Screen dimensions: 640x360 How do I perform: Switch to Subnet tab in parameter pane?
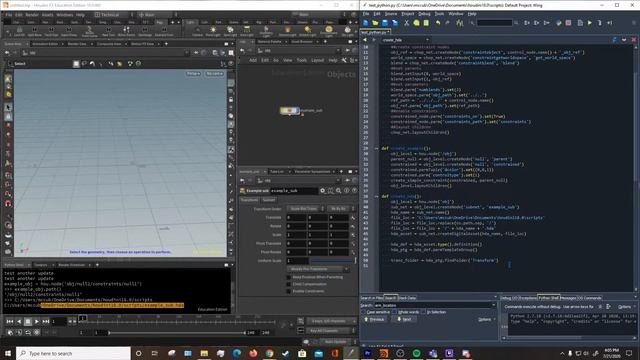click(x=269, y=200)
